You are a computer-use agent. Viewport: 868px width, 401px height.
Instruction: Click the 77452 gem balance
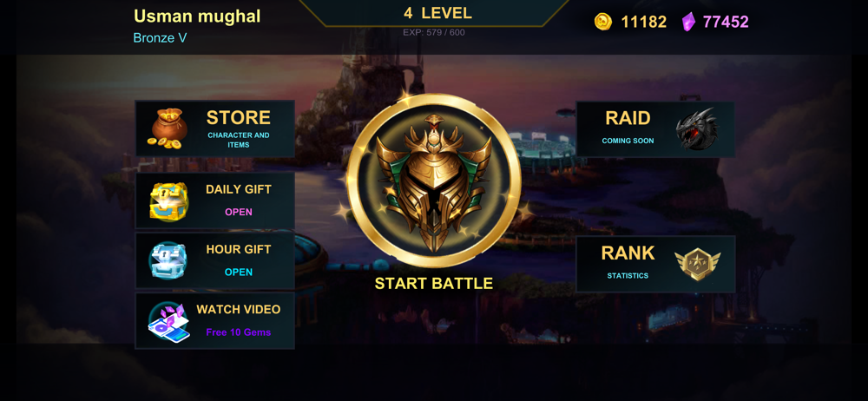pos(726,22)
